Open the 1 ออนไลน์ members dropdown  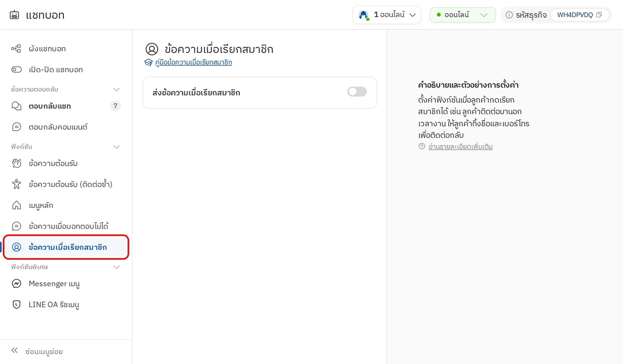(x=387, y=15)
